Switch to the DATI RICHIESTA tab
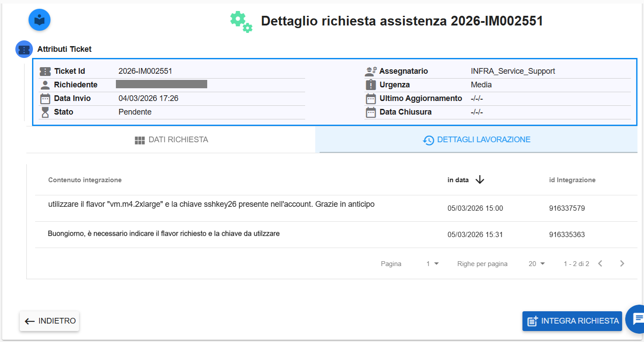 click(x=171, y=140)
